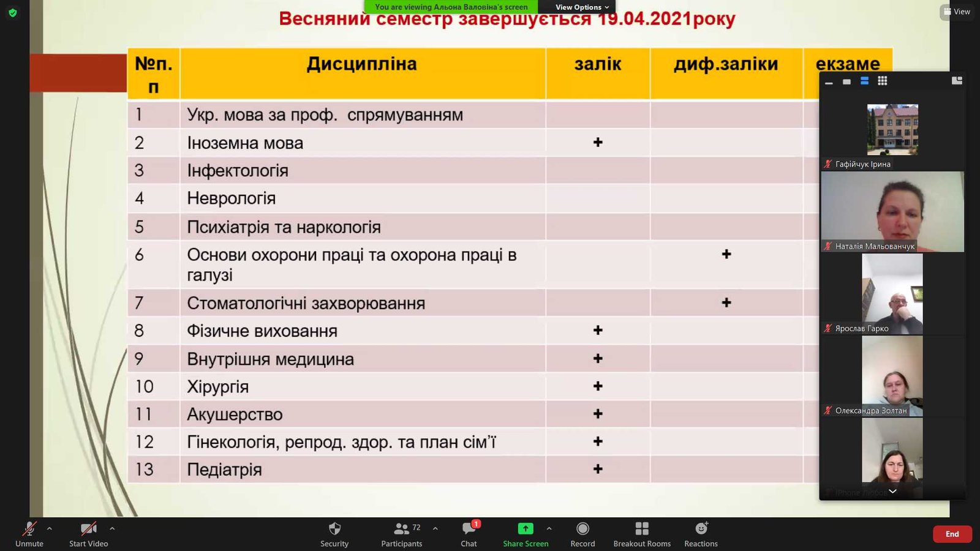Open the Reactions menu
Screen dimensions: 980x551
tap(701, 529)
